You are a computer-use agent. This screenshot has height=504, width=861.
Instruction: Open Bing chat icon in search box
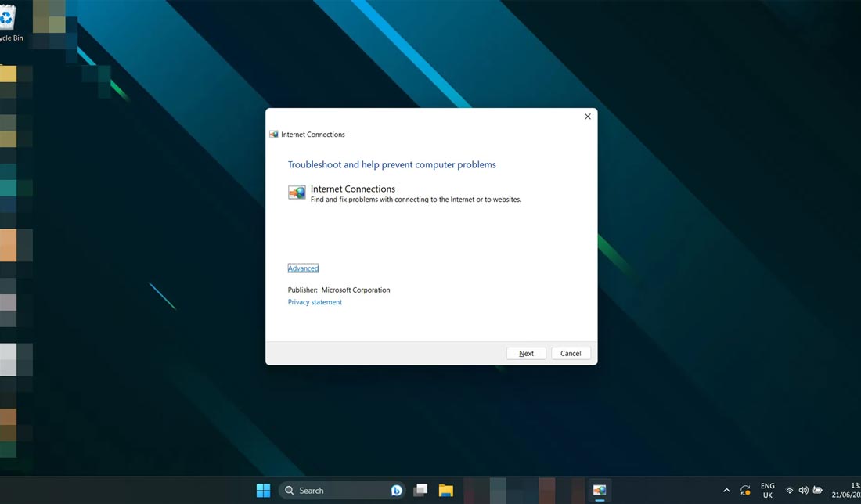[397, 491]
